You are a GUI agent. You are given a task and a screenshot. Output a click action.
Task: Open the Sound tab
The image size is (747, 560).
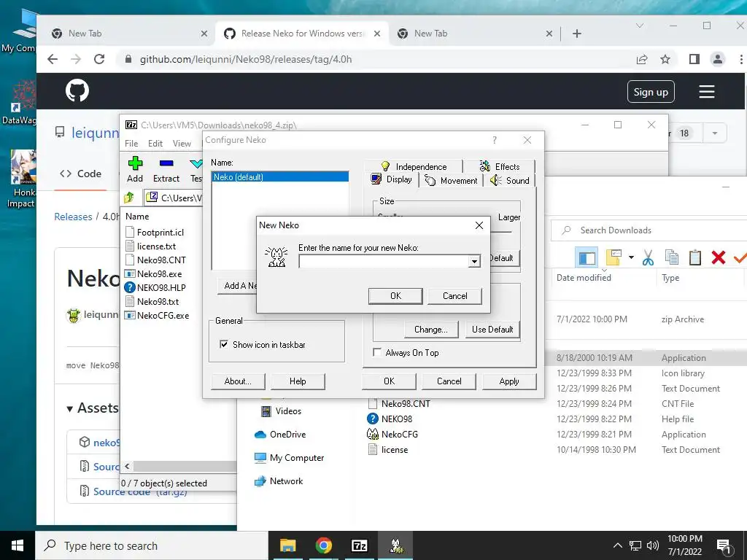tap(510, 181)
